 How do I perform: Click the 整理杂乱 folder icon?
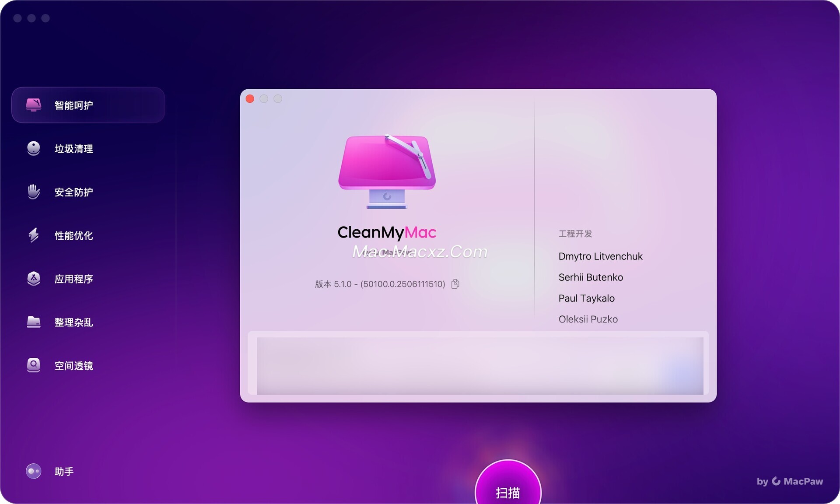34,322
